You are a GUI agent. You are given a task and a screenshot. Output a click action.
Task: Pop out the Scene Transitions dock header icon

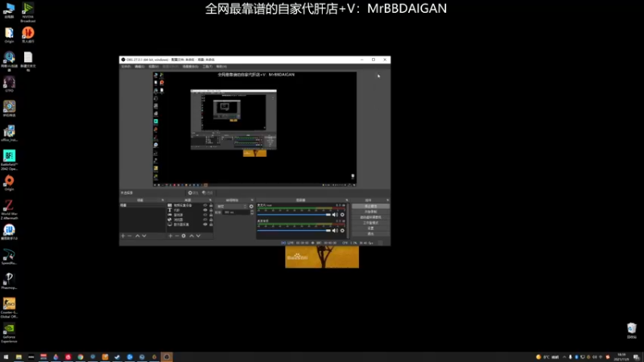(x=252, y=200)
